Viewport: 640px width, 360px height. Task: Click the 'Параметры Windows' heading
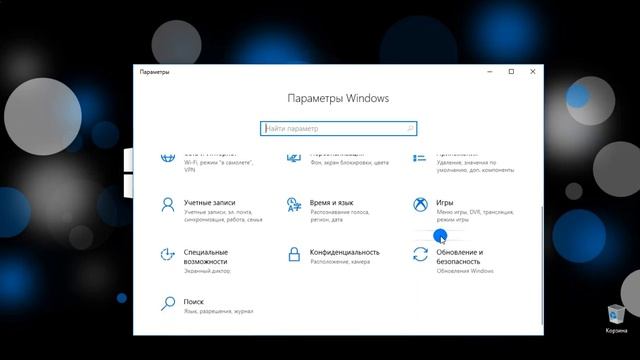tap(338, 98)
